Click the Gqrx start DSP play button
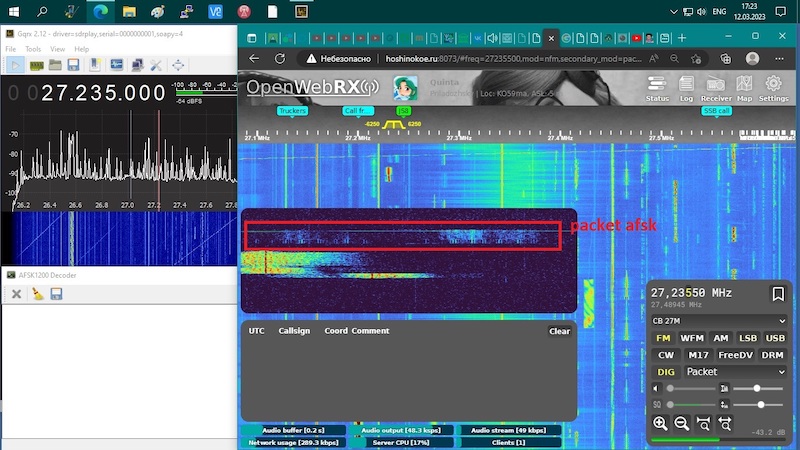This screenshot has height=450, width=800. [x=15, y=65]
